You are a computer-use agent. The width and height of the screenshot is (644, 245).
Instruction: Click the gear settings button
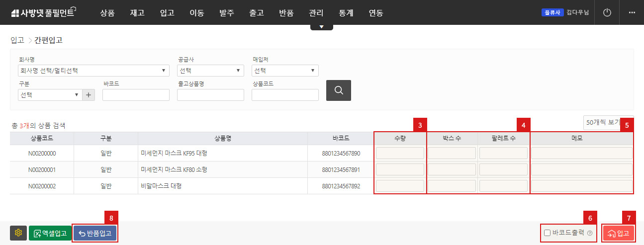pos(18,233)
